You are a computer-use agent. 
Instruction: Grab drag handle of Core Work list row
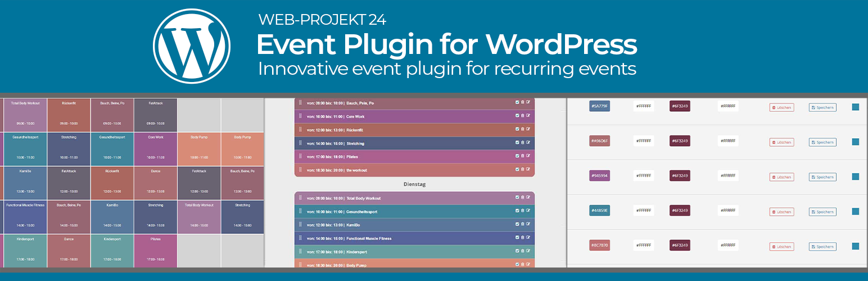point(300,116)
